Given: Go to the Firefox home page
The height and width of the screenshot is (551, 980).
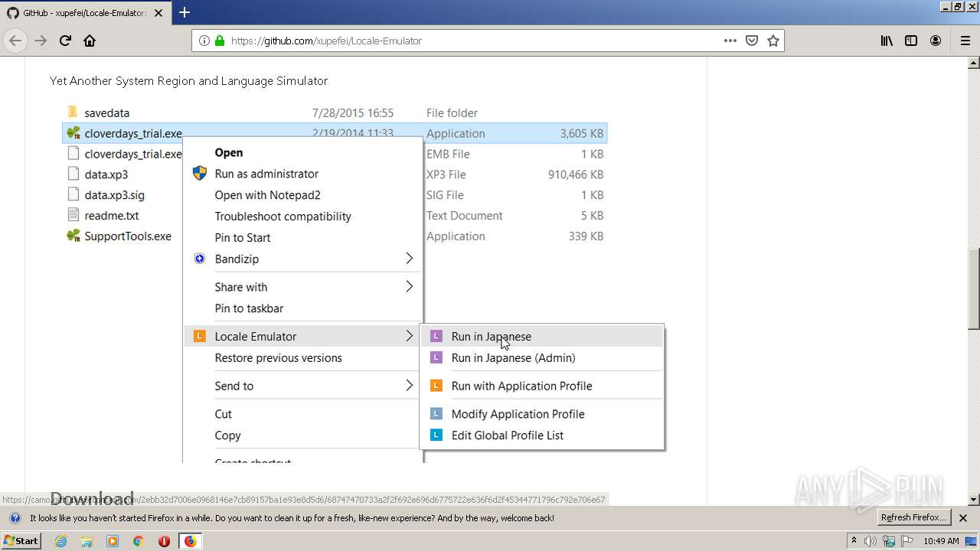Looking at the screenshot, I should (x=90, y=41).
